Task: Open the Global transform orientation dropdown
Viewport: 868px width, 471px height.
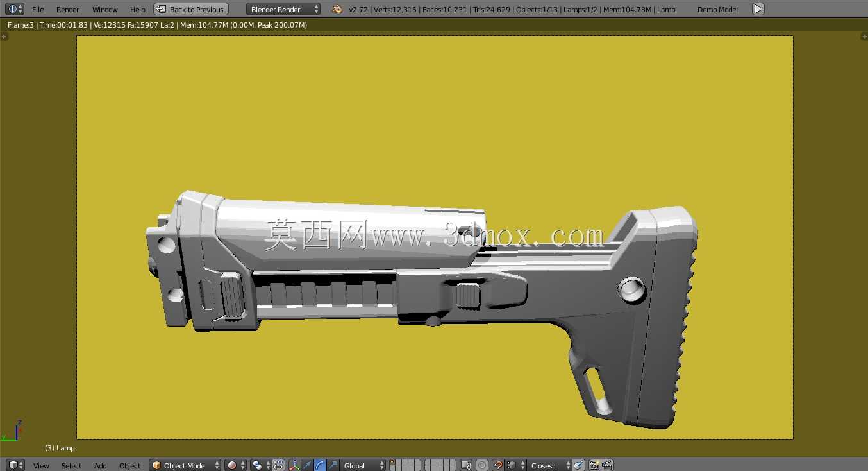Action: pyautogui.click(x=363, y=465)
